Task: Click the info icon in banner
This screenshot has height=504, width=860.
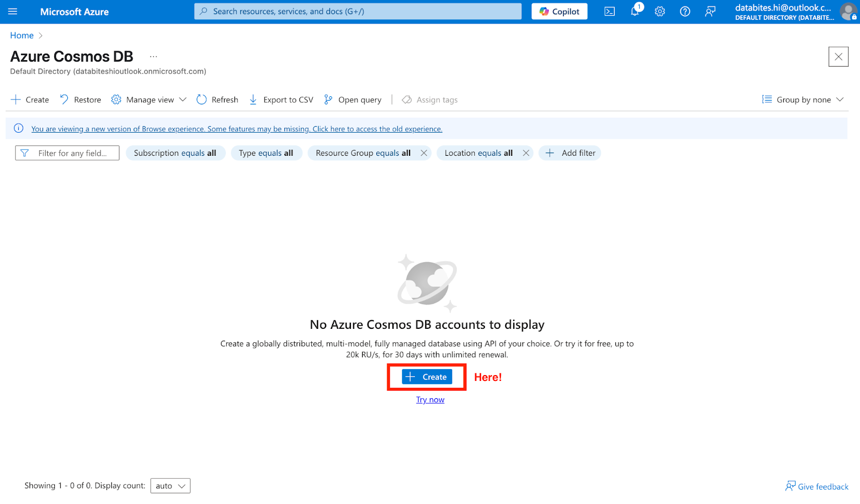Action: click(18, 128)
